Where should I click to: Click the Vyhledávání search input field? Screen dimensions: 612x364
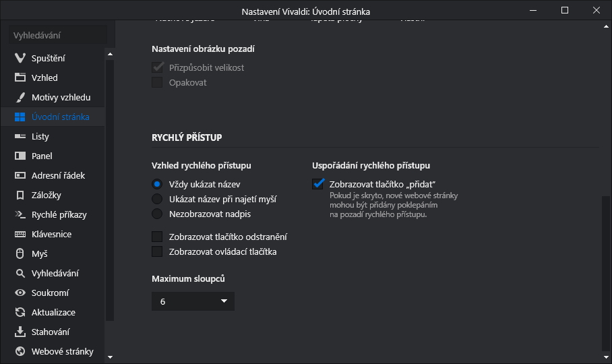[58, 35]
